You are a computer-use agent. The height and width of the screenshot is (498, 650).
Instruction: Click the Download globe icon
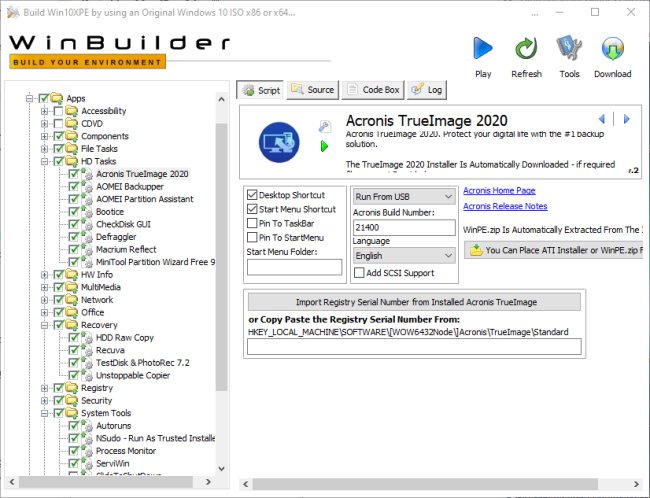612,49
